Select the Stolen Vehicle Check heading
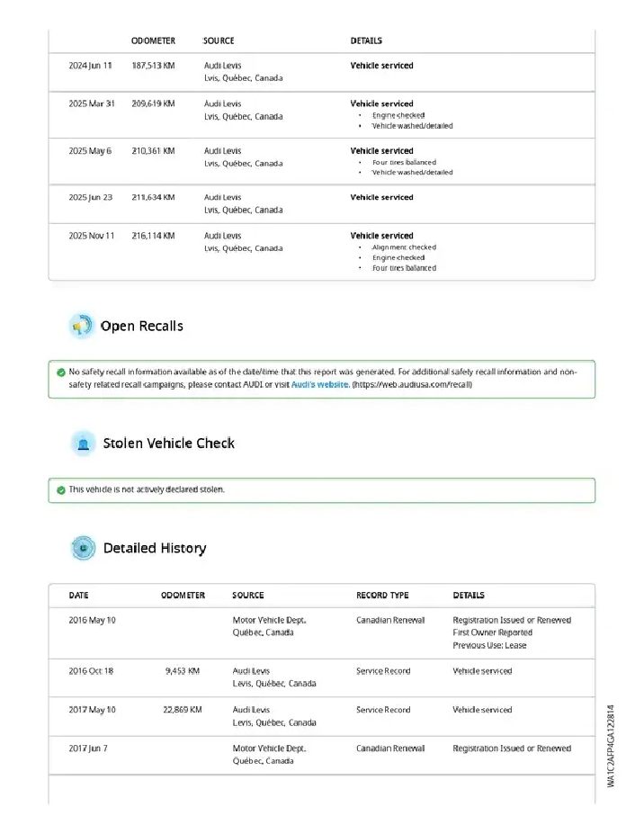The width and height of the screenshot is (644, 834). pos(168,443)
